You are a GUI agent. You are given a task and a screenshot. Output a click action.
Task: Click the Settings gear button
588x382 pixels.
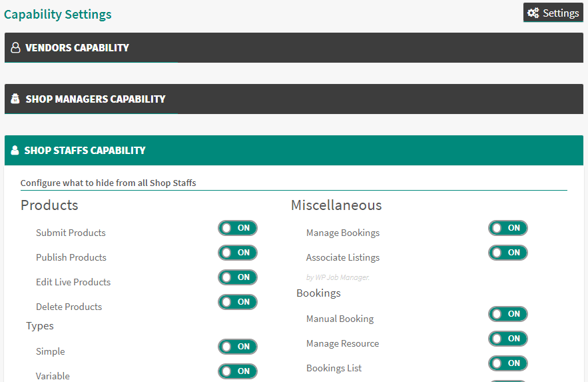pos(553,13)
